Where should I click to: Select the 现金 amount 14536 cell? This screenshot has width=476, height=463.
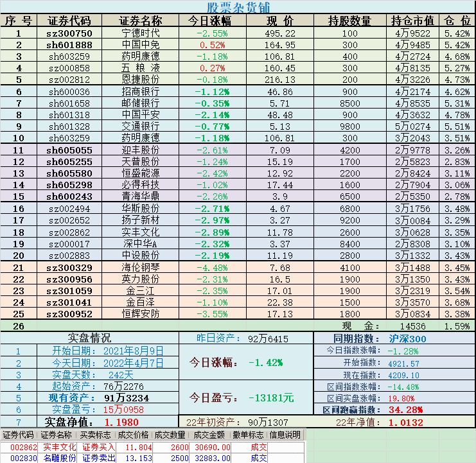[x=412, y=326]
